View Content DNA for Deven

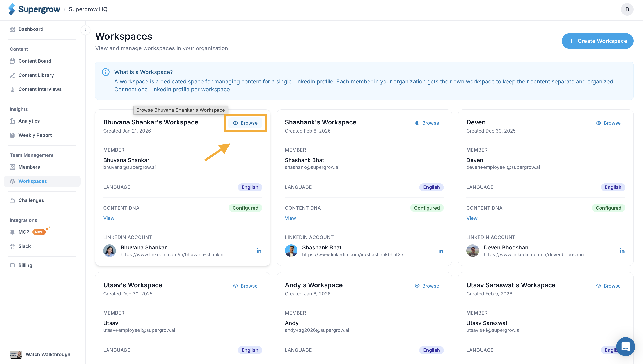pos(472,218)
